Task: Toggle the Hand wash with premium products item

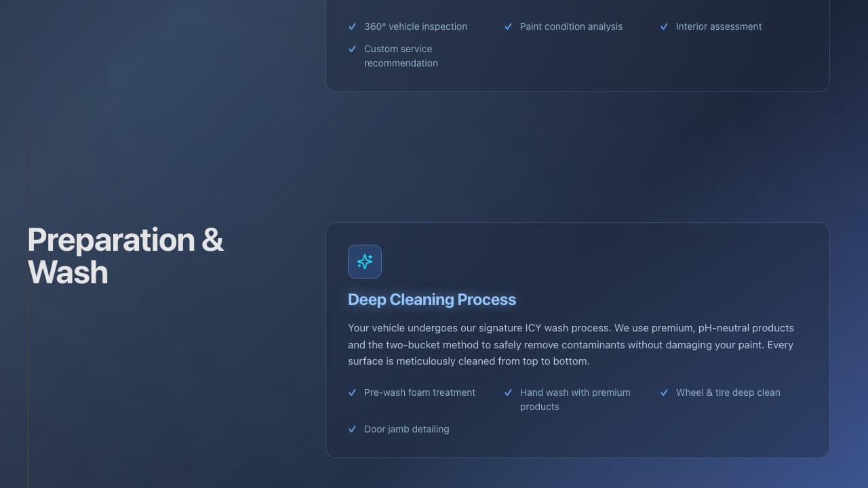Action: pyautogui.click(x=575, y=399)
